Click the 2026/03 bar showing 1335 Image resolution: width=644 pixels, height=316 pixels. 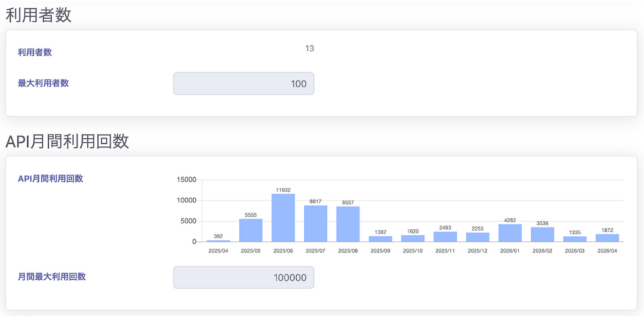pos(575,239)
